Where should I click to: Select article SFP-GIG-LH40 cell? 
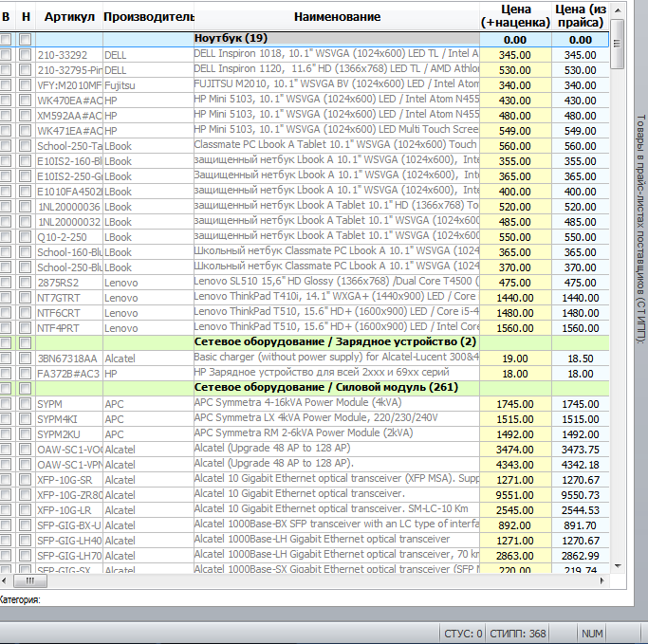[69, 541]
